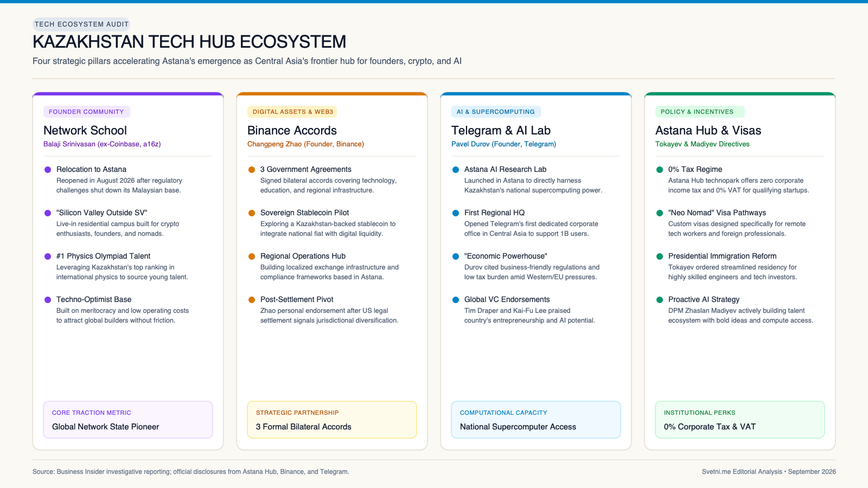Click the Changpeng Zhao byline
This screenshot has height=488, width=868.
(x=305, y=144)
